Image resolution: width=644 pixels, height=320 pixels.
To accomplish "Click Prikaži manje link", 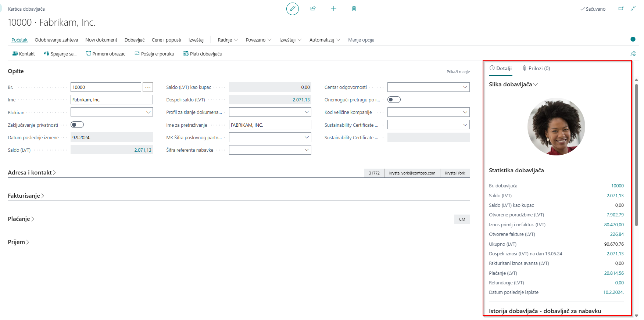I will click(x=458, y=72).
